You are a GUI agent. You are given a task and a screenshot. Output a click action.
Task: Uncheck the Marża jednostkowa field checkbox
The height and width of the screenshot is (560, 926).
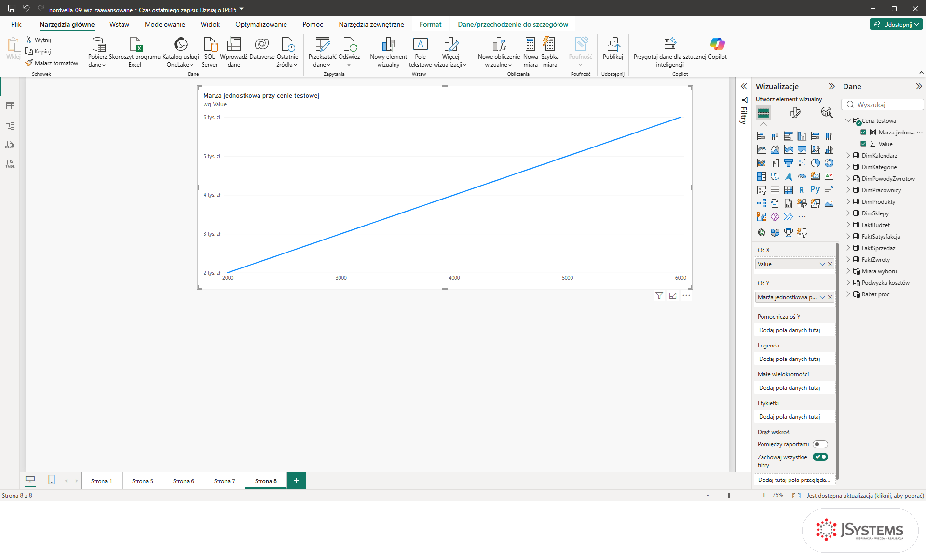[x=863, y=132]
